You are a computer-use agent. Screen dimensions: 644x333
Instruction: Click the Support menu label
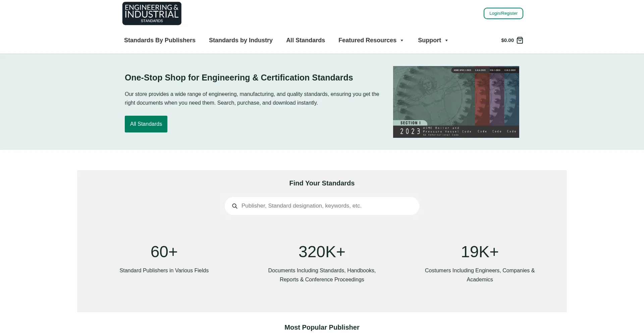[x=429, y=40]
